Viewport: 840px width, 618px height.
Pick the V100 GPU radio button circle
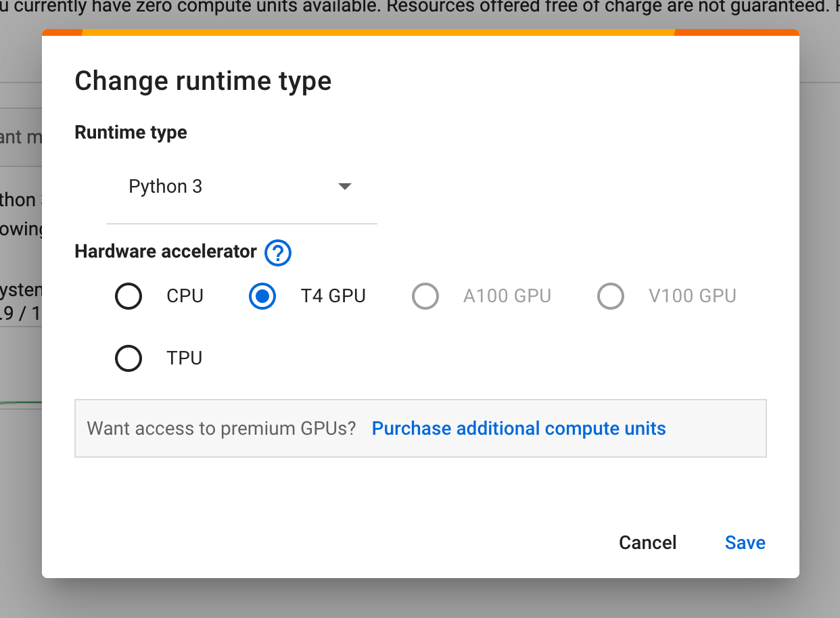point(611,296)
